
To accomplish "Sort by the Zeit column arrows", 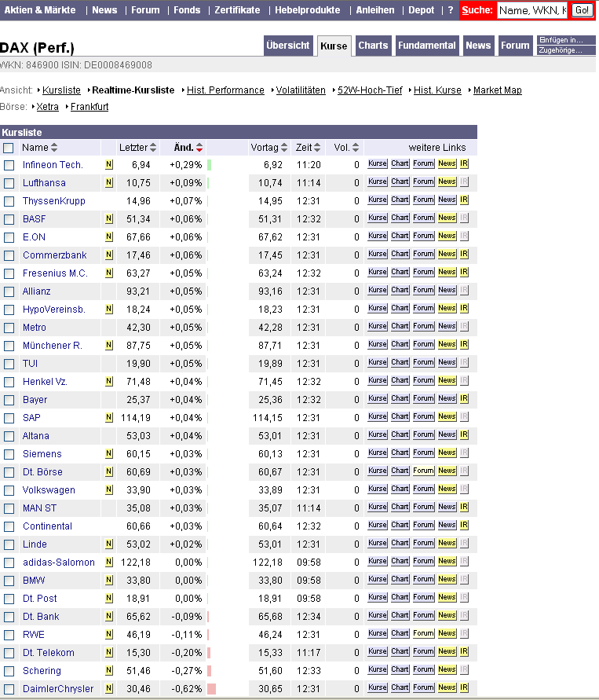I will pyautogui.click(x=317, y=148).
